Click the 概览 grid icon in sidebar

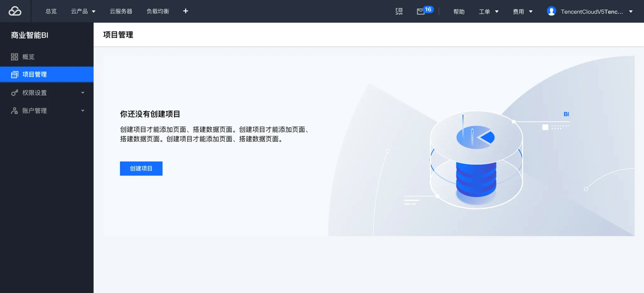coord(14,57)
